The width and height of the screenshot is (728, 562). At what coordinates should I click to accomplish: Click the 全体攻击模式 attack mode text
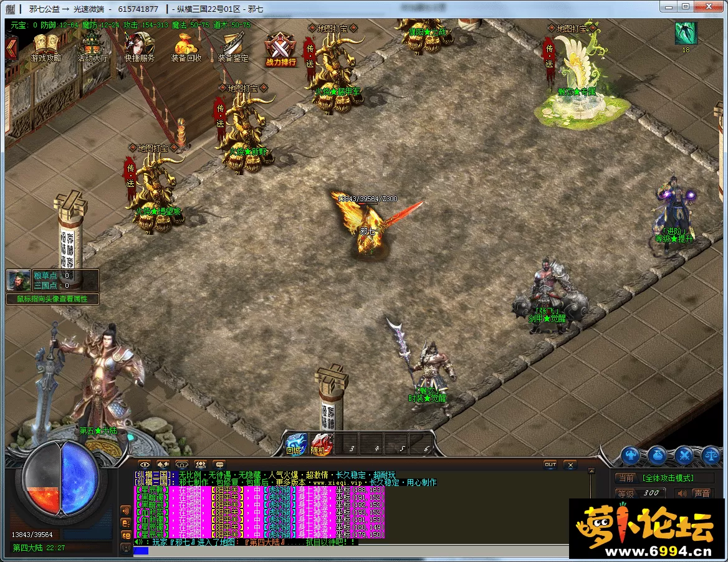point(668,478)
